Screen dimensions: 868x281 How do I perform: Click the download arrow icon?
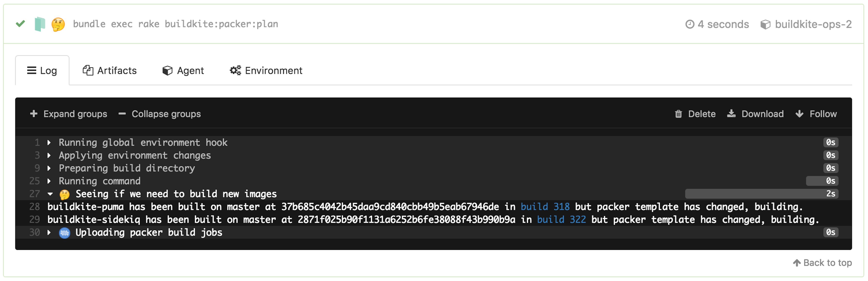(731, 114)
